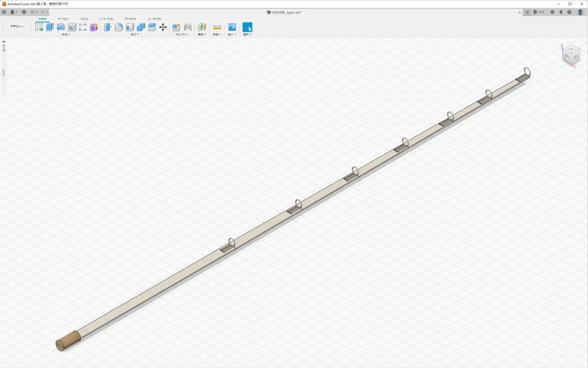Expand the 構築 dropdown
The image size is (588, 368).
pyautogui.click(x=202, y=34)
